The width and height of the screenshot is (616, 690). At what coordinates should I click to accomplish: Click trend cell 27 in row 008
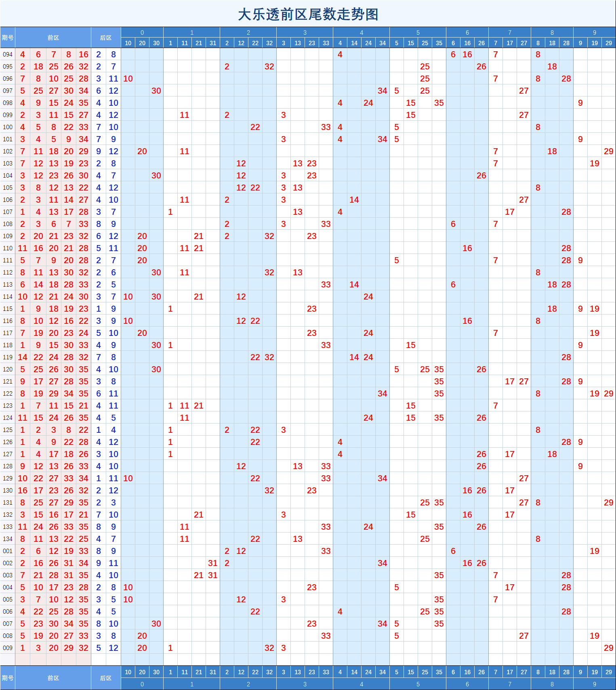pyautogui.click(x=524, y=636)
